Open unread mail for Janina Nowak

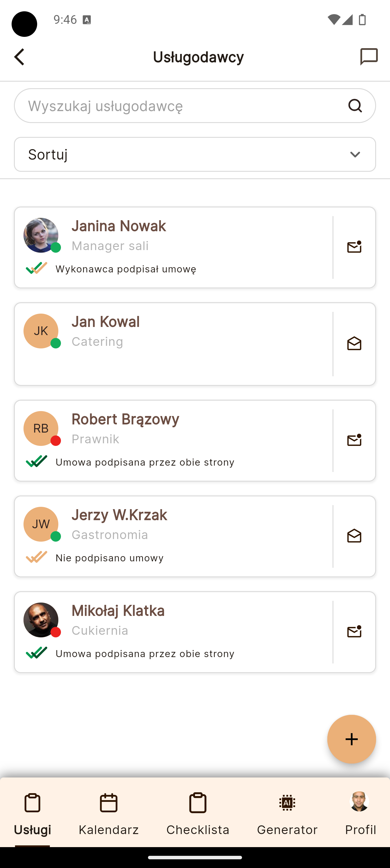354,247
